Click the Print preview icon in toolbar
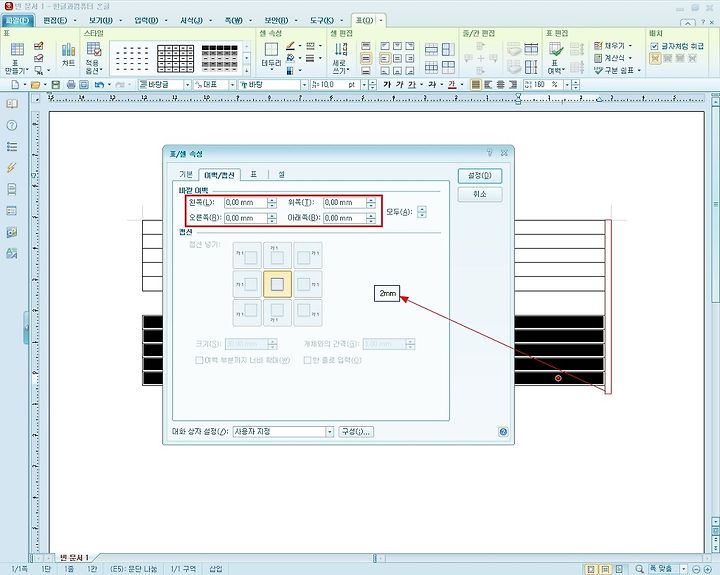This screenshot has width=720, height=575. (84, 85)
